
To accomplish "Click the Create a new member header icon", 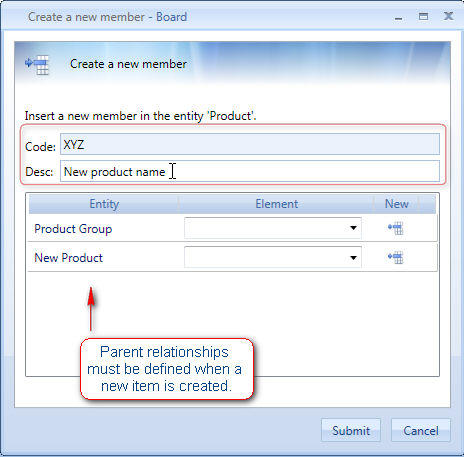I will pos(37,64).
